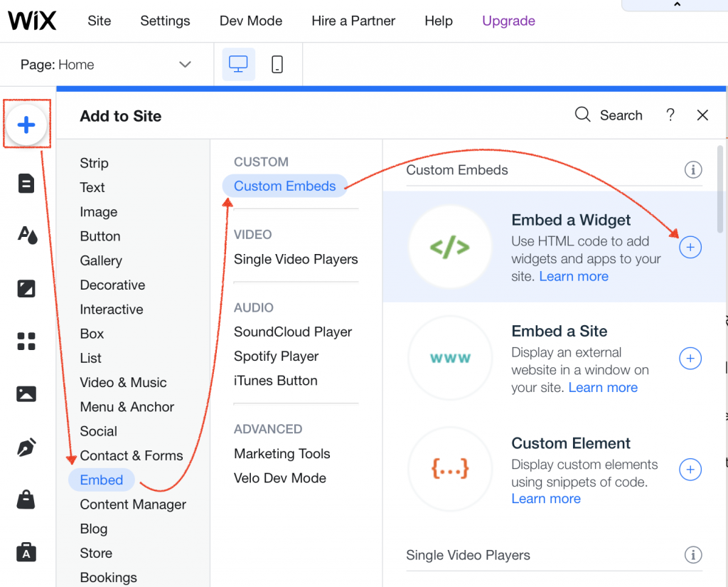Click Upgrade in the top bar
Viewport: 728px width, 587px height.
coord(508,21)
